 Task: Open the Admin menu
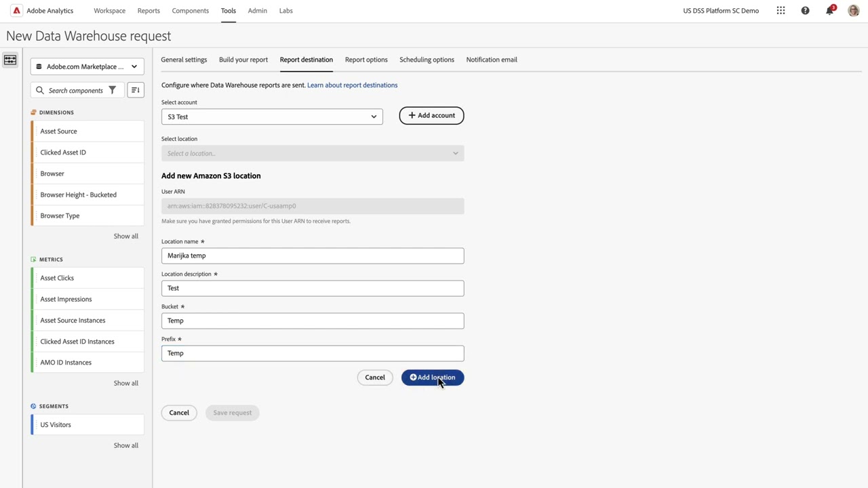point(258,11)
